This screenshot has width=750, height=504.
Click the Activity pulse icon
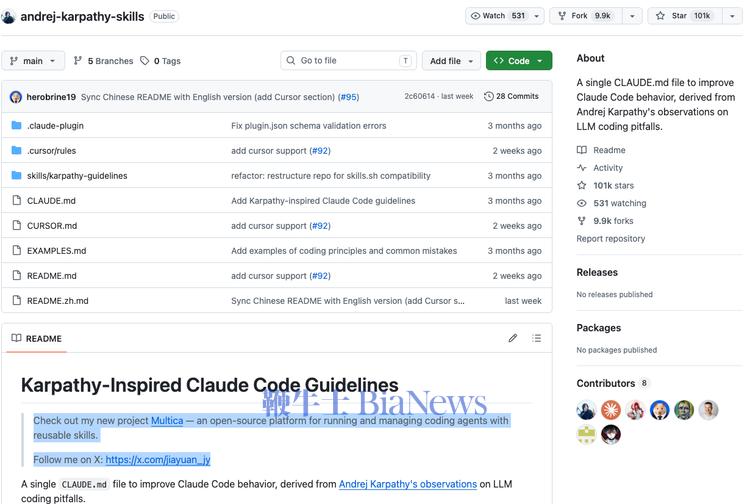(x=582, y=168)
